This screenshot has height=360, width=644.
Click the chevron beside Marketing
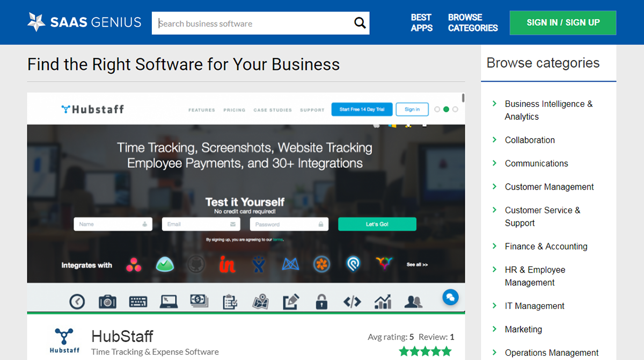click(495, 329)
